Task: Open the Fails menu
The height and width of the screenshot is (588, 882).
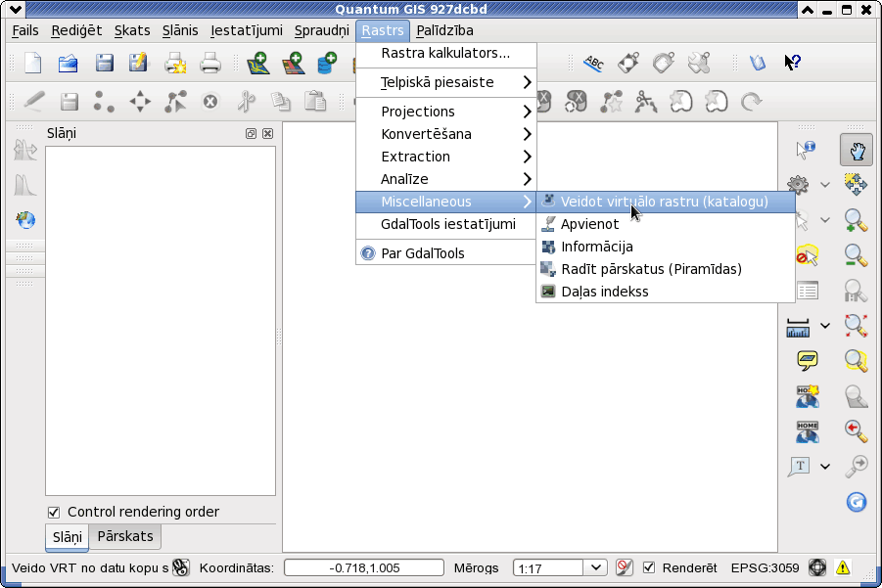Action: pos(25,30)
